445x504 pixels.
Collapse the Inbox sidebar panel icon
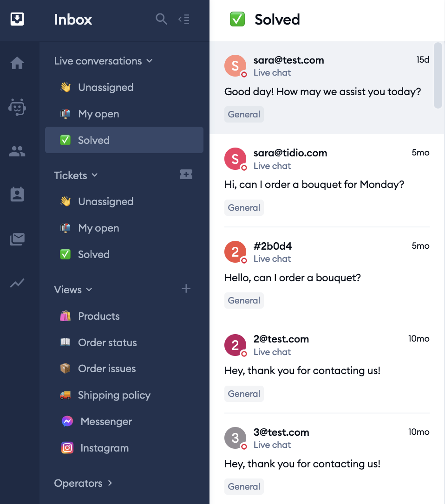pyautogui.click(x=184, y=19)
